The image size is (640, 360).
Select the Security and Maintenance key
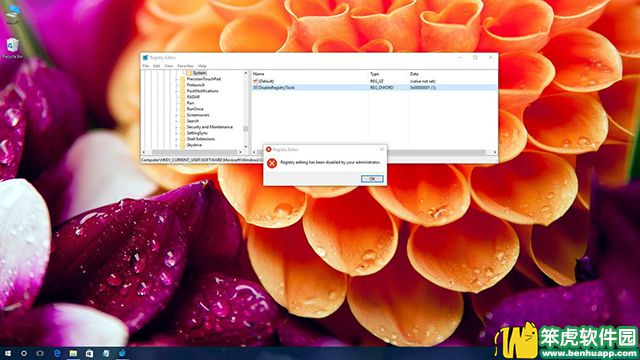(x=210, y=127)
